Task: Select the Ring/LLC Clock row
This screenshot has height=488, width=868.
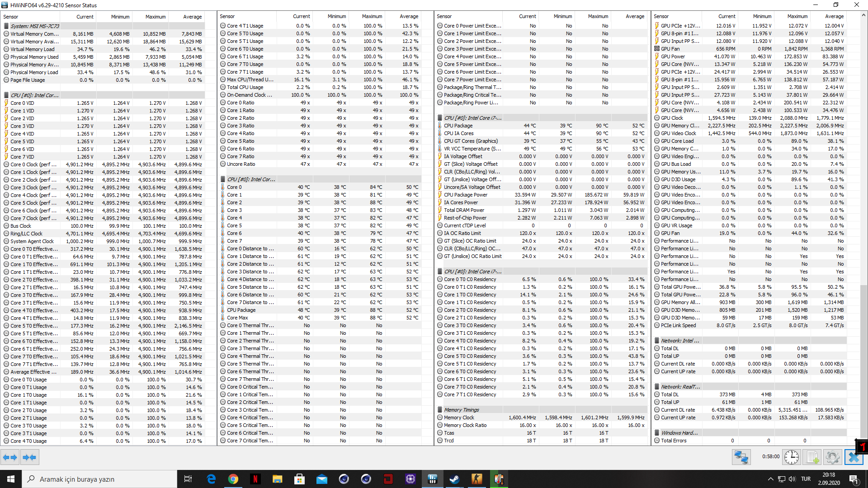Action: [x=104, y=234]
